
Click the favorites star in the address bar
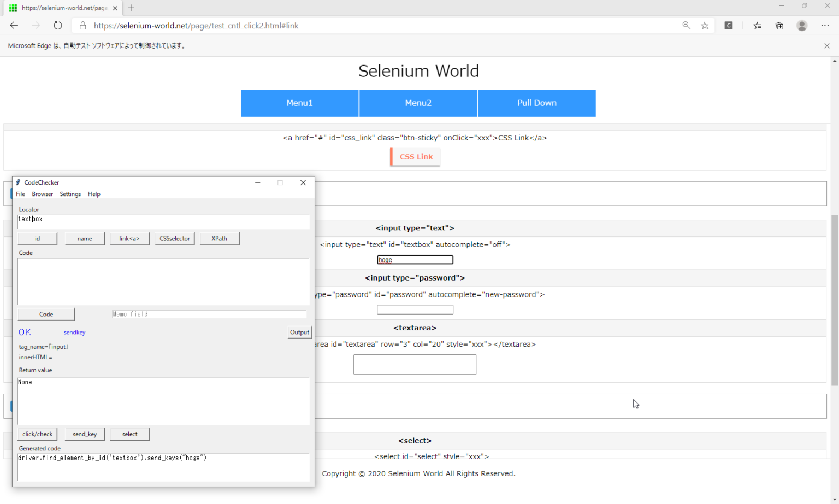click(x=705, y=25)
